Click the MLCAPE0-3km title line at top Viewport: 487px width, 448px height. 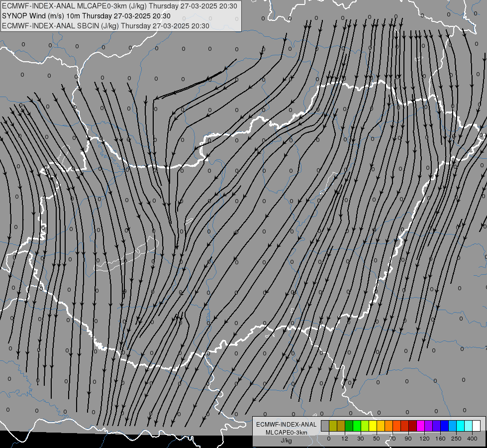(119, 6)
